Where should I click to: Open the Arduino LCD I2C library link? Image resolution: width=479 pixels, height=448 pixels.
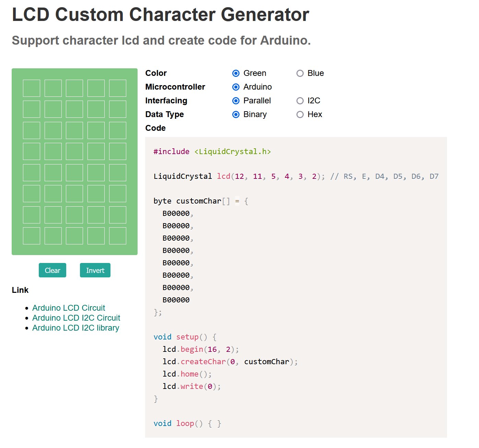coord(75,328)
